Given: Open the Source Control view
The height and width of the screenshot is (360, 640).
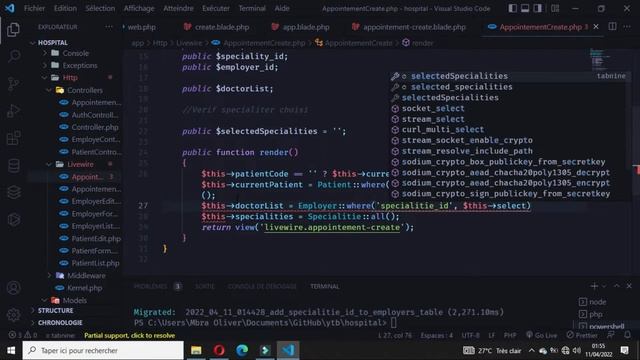Looking at the screenshot, I should (13, 84).
